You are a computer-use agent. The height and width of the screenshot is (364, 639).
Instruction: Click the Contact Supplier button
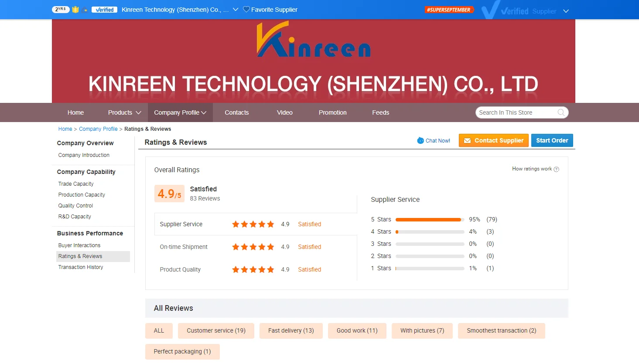[494, 140]
